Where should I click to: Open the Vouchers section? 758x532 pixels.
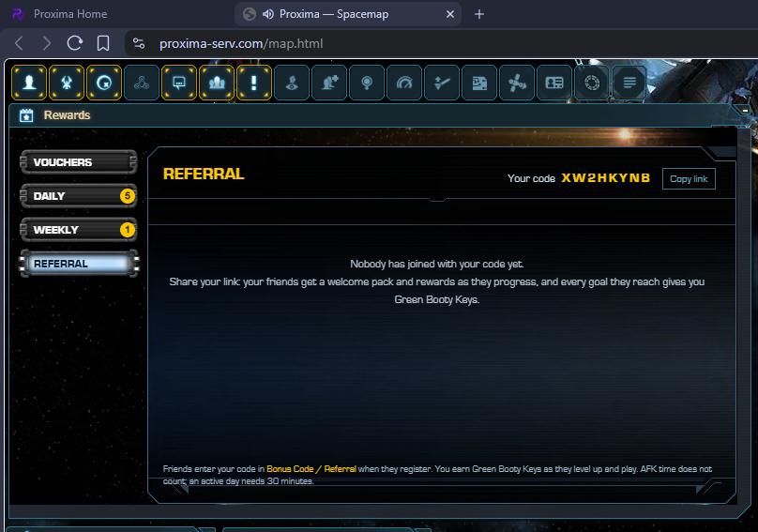[78, 162]
